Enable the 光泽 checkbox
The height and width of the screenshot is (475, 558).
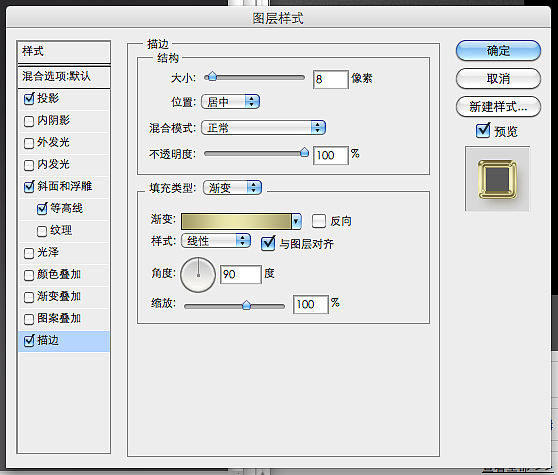(x=29, y=253)
